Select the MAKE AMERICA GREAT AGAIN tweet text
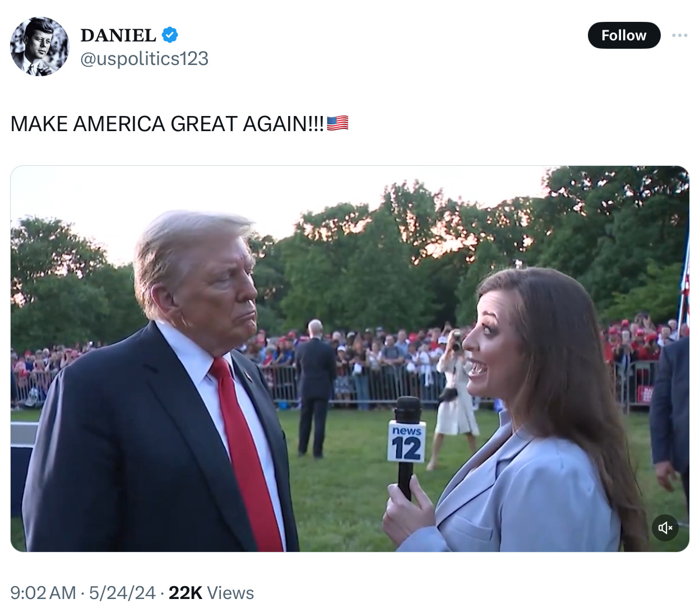The height and width of the screenshot is (613, 700). click(x=168, y=124)
